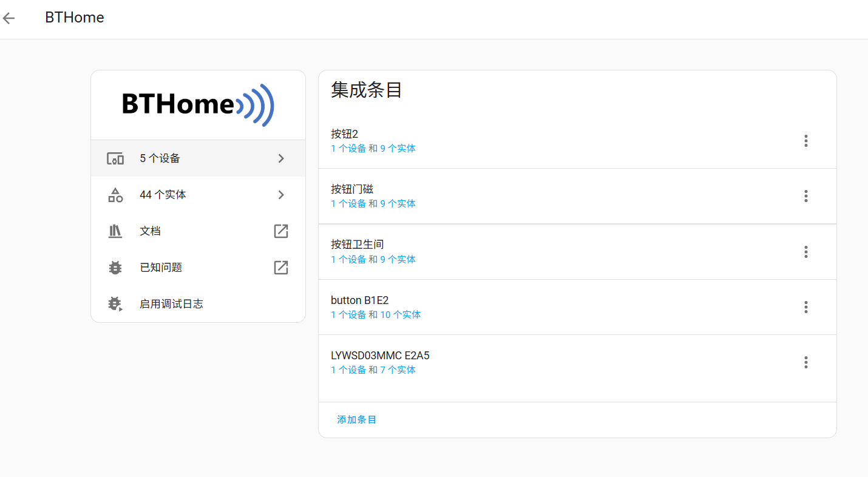Click the BTHome page title text
The height and width of the screenshot is (477, 868).
coord(75,18)
